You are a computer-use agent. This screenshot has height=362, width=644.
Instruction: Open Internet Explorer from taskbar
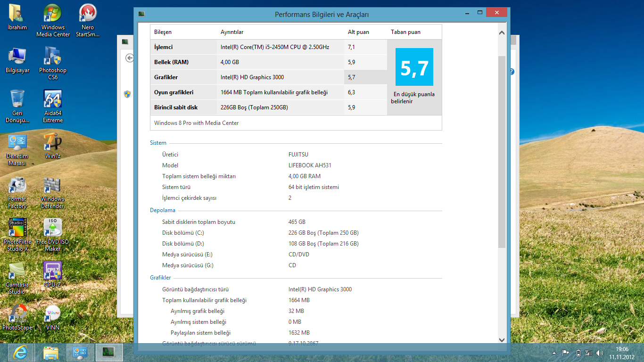point(21,352)
